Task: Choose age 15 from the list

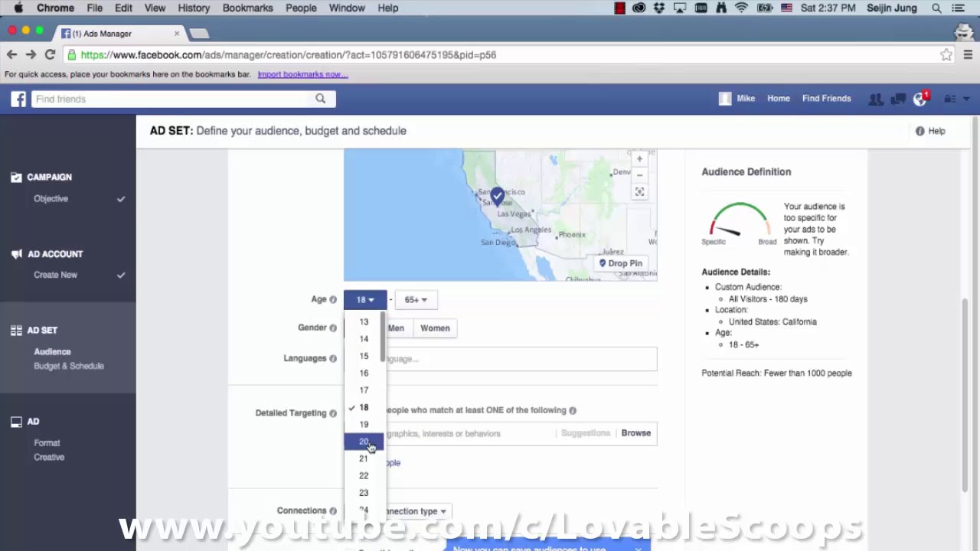Action: pos(364,356)
